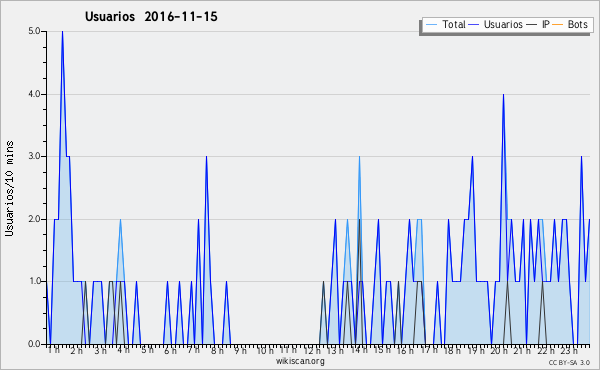Click the '22 h' x-axis label
Viewport: 600px width, 370px height.
(546, 351)
